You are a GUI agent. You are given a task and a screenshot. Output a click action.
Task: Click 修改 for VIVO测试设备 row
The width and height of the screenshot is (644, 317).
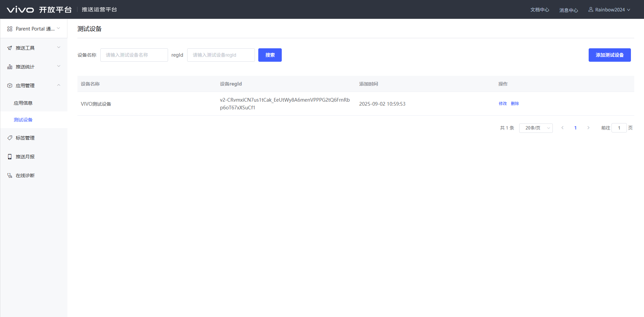click(x=502, y=104)
